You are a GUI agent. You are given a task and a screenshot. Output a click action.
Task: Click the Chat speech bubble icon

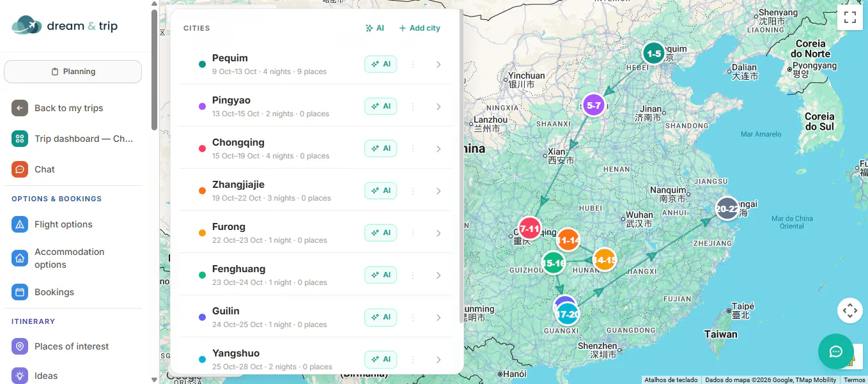tap(20, 169)
